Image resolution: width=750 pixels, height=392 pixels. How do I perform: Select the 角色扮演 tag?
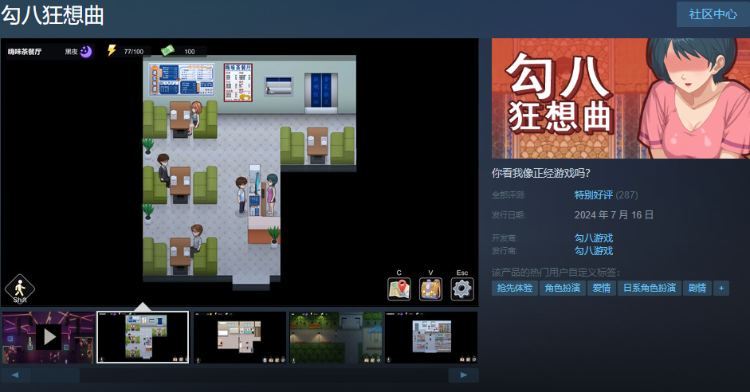[x=562, y=288]
